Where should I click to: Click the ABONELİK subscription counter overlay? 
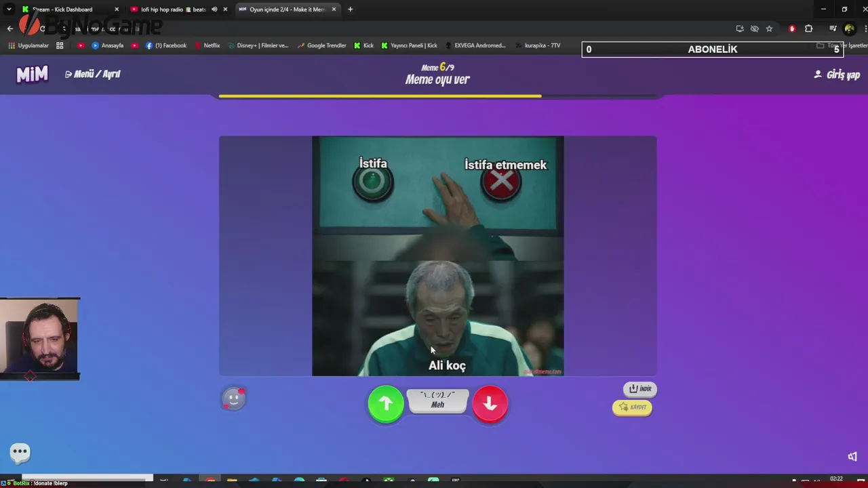712,49
